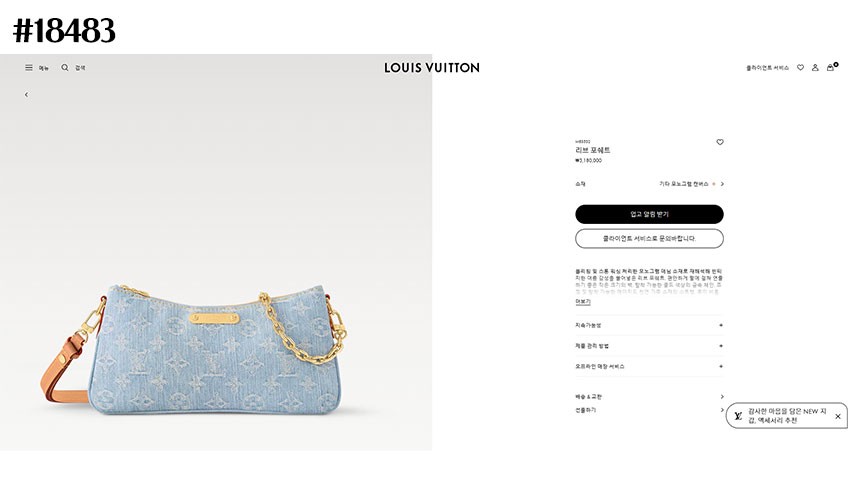Click the search magnifier icon
Screen dimensions: 860x500
click(65, 67)
